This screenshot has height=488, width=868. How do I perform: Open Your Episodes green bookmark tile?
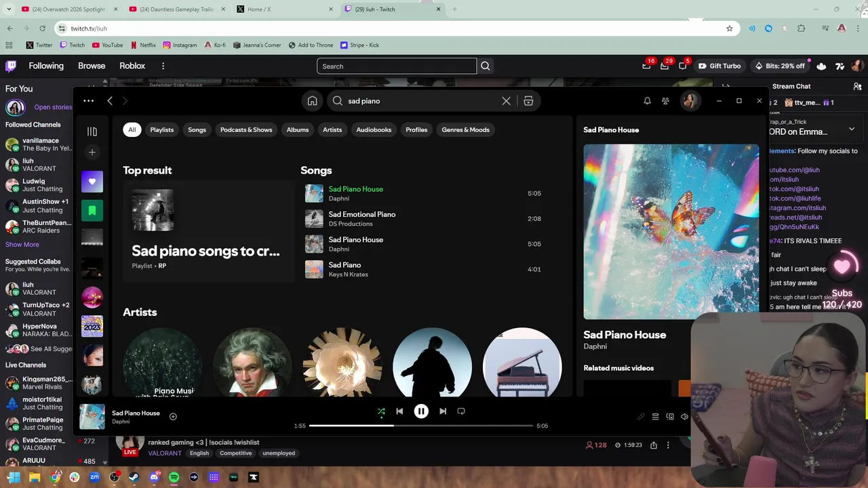pos(92,211)
